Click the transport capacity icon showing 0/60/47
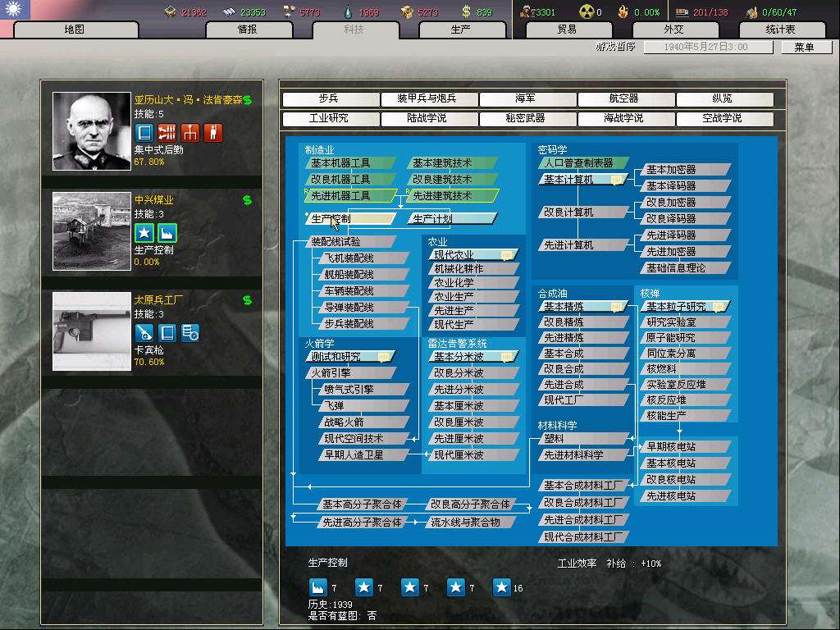 tap(751, 11)
